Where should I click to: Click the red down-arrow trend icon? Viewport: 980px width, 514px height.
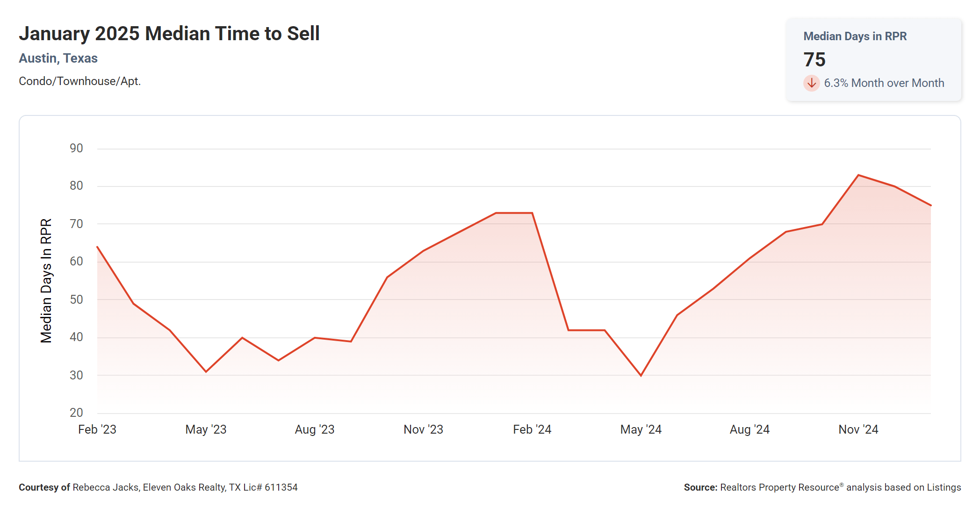(812, 83)
